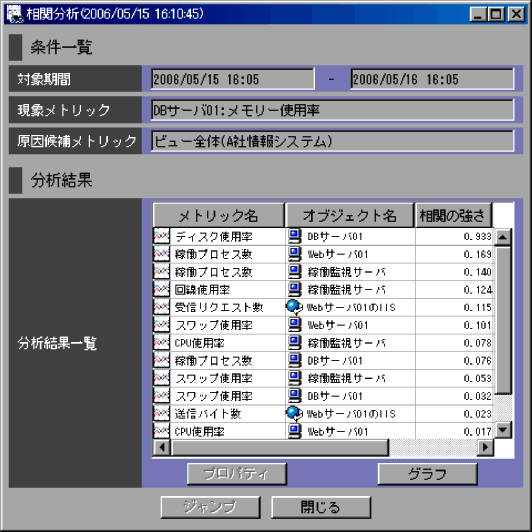Click the correlation value 0.933

[477, 236]
